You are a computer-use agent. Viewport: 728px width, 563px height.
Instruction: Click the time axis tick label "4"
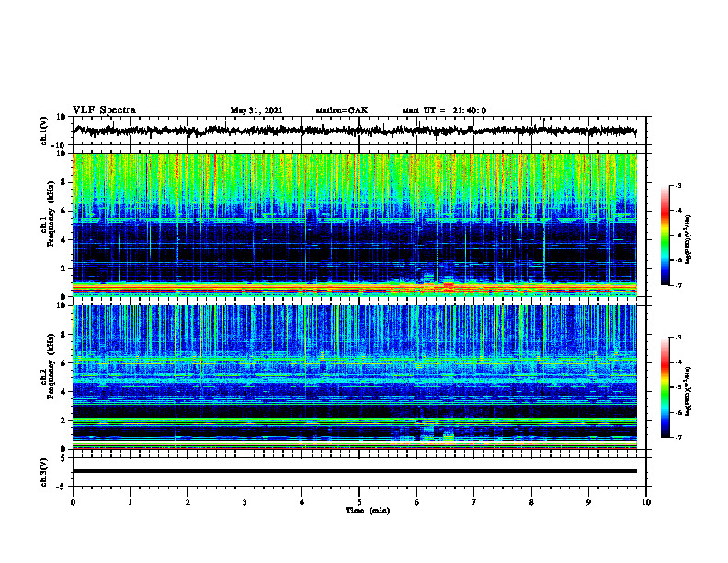tap(302, 502)
